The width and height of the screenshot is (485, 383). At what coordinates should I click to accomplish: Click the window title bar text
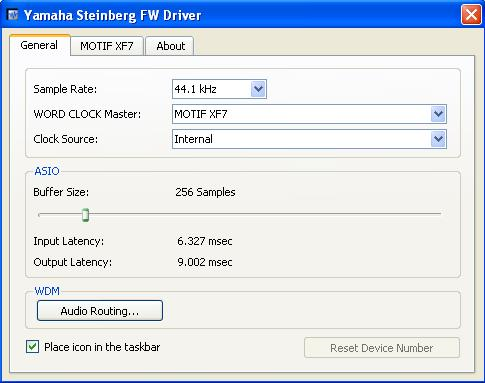112,15
